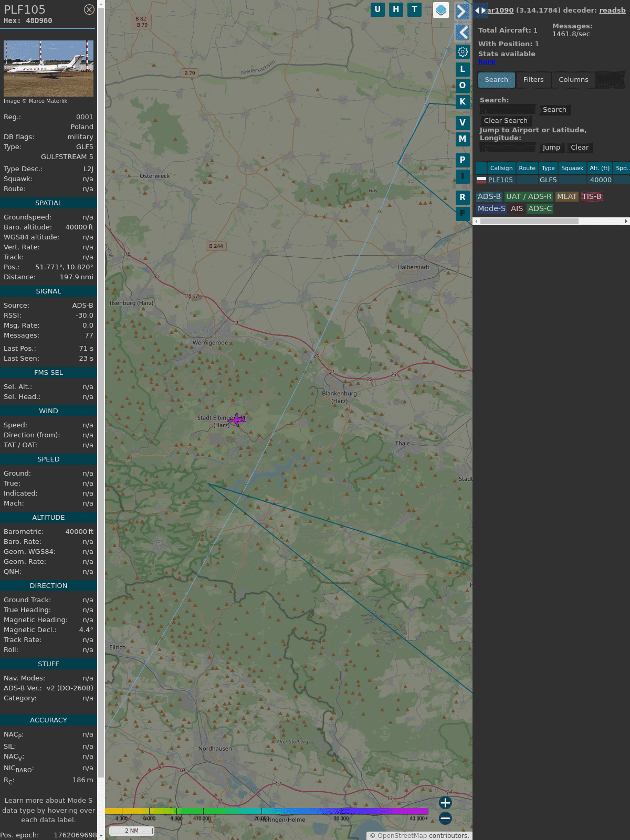Click the Clear Search button

[x=506, y=121]
